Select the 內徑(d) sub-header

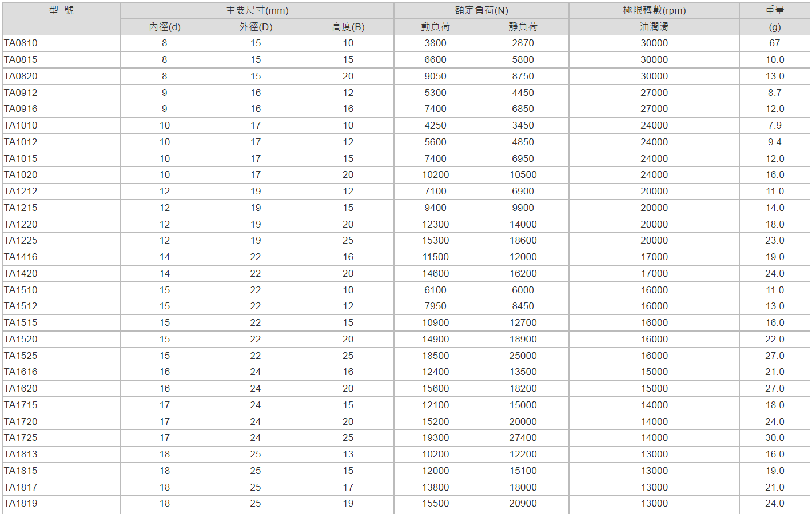[165, 27]
